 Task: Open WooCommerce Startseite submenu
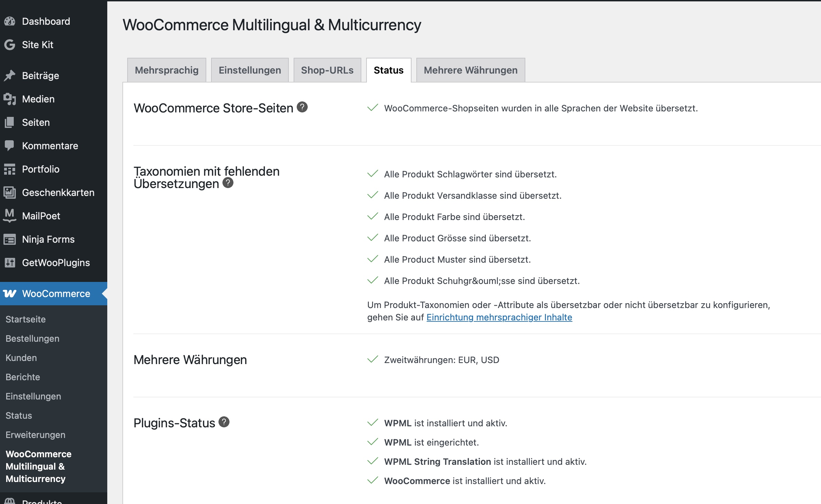pos(26,319)
